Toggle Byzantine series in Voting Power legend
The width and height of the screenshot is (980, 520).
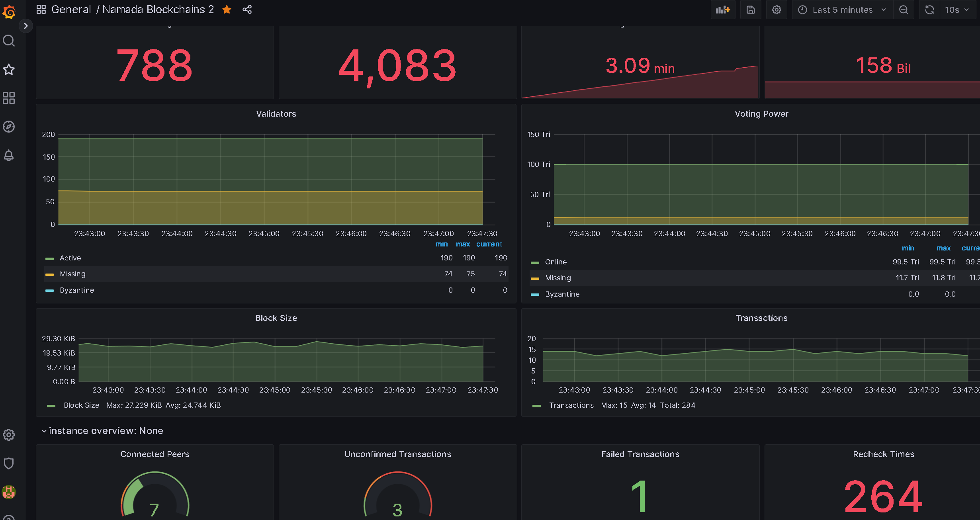coord(562,294)
